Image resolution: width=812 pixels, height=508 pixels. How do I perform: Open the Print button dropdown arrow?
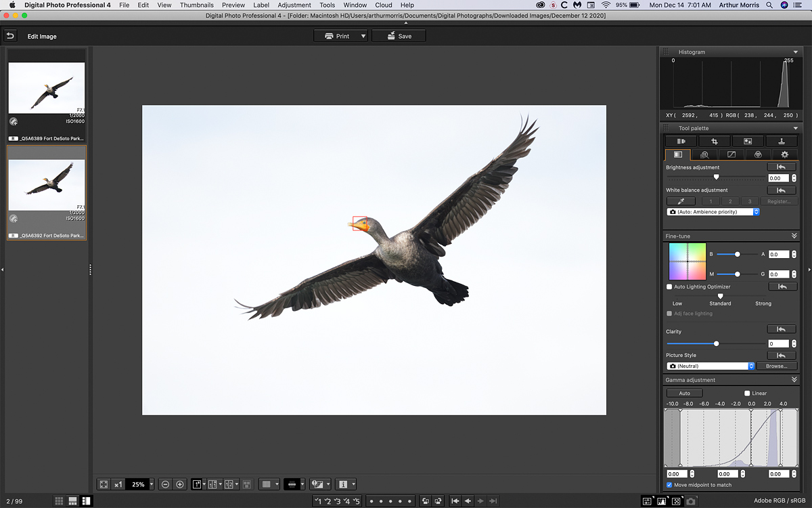click(x=363, y=36)
